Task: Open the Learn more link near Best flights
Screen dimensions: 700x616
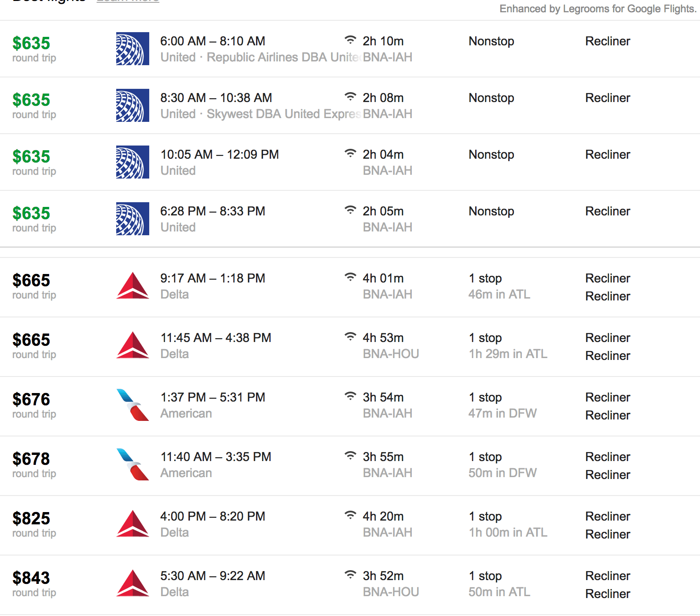Action: point(128,1)
